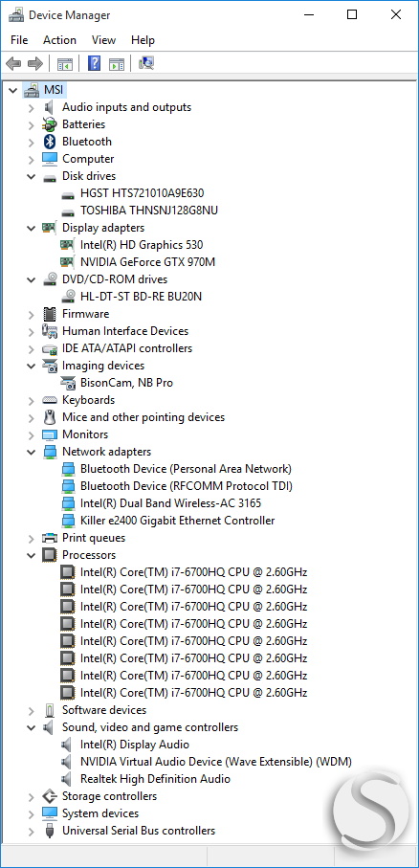Click Scan for hardware changes toolbar icon
Viewport: 419px width, 868px height.
tap(146, 64)
